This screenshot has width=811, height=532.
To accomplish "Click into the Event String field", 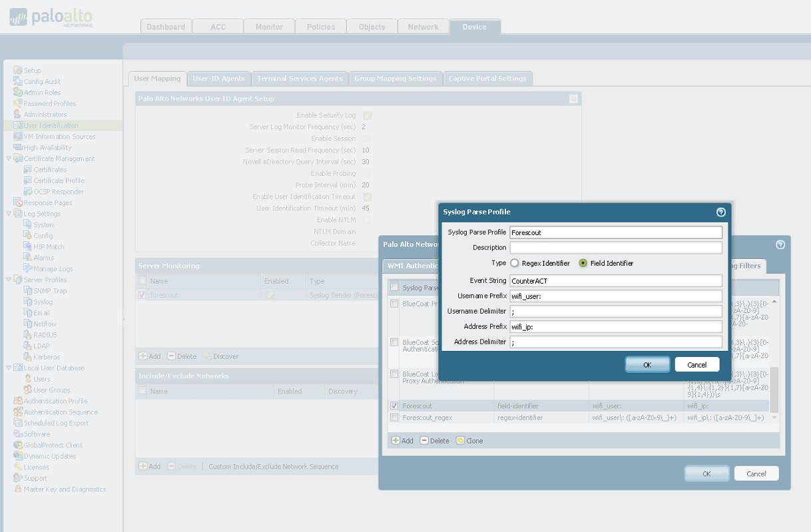I will click(615, 281).
